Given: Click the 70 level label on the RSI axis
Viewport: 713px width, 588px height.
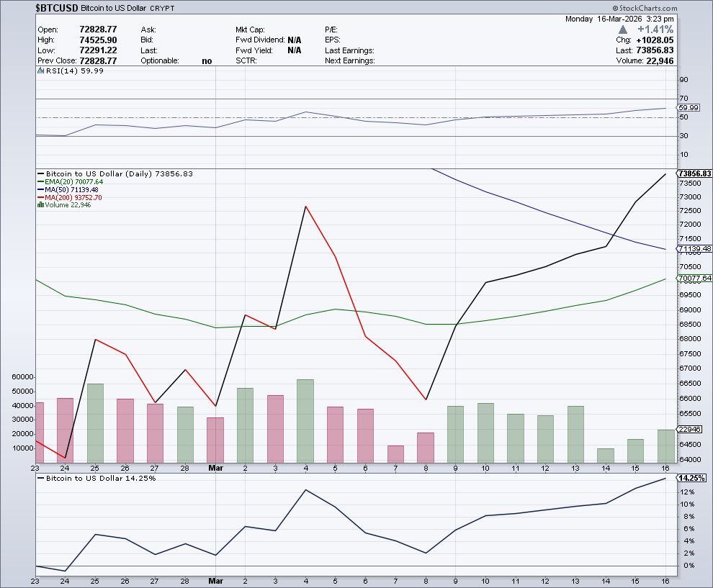Looking at the screenshot, I should pos(683,98).
